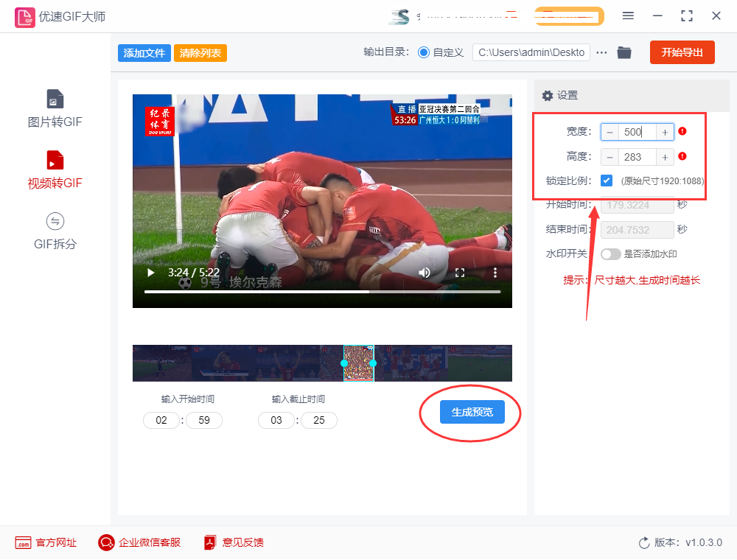Image resolution: width=737 pixels, height=560 pixels.
Task: Uncheck the 锁定比例 checkbox
Action: tap(607, 181)
